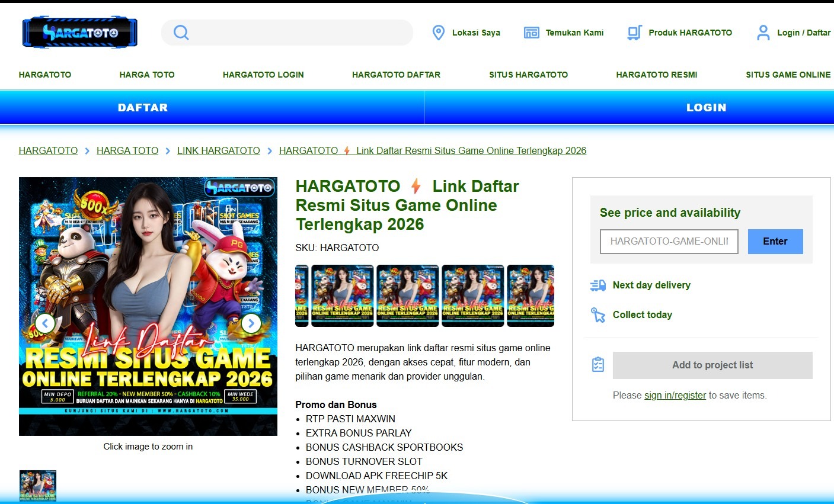The width and height of the screenshot is (834, 504).
Task: Show previous product image with left arrow
Action: pyautogui.click(x=45, y=323)
